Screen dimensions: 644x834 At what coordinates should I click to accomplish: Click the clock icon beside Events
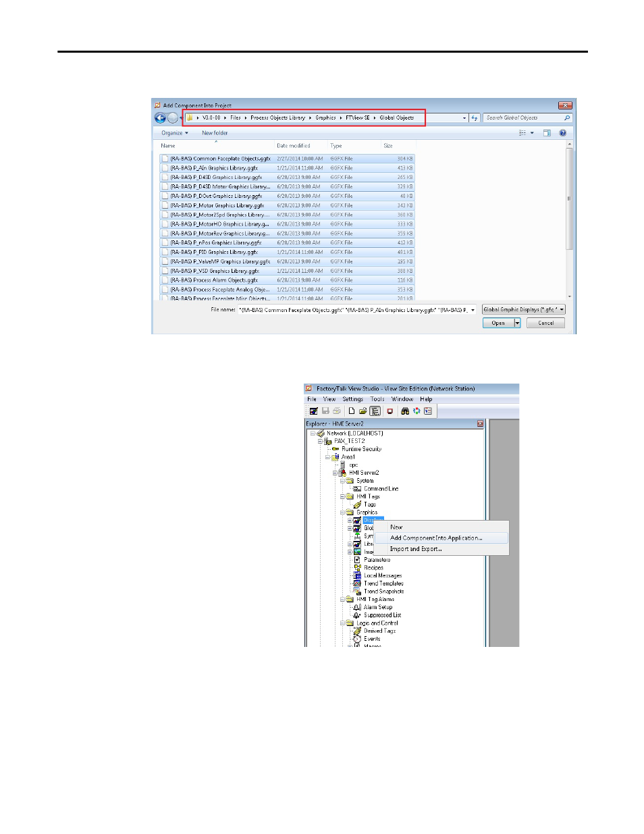point(358,639)
